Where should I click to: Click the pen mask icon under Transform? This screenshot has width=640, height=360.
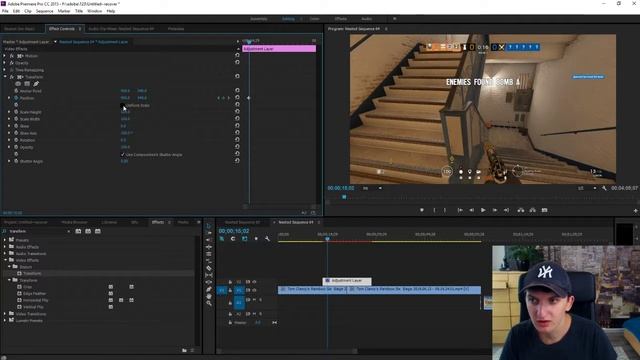pos(36,84)
